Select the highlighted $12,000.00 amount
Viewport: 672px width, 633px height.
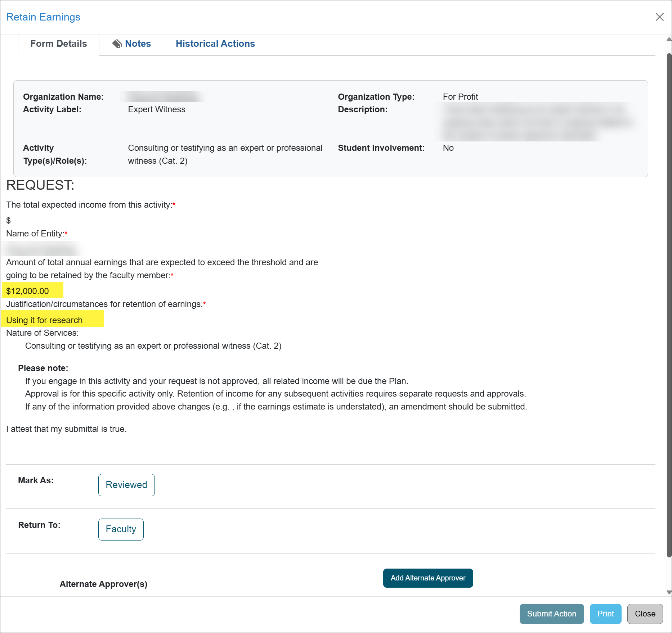point(28,291)
